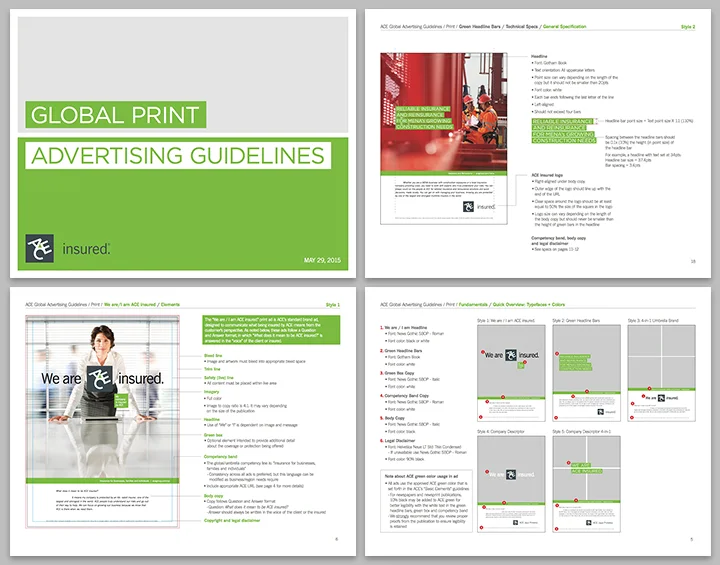Select the red construction workers ad image
The height and width of the screenshot is (565, 720).
[444, 112]
